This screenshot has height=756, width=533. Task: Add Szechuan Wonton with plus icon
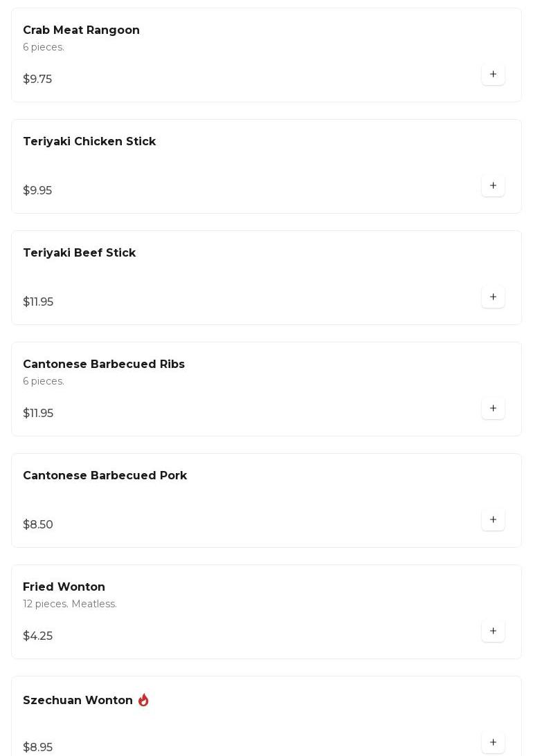(x=493, y=743)
